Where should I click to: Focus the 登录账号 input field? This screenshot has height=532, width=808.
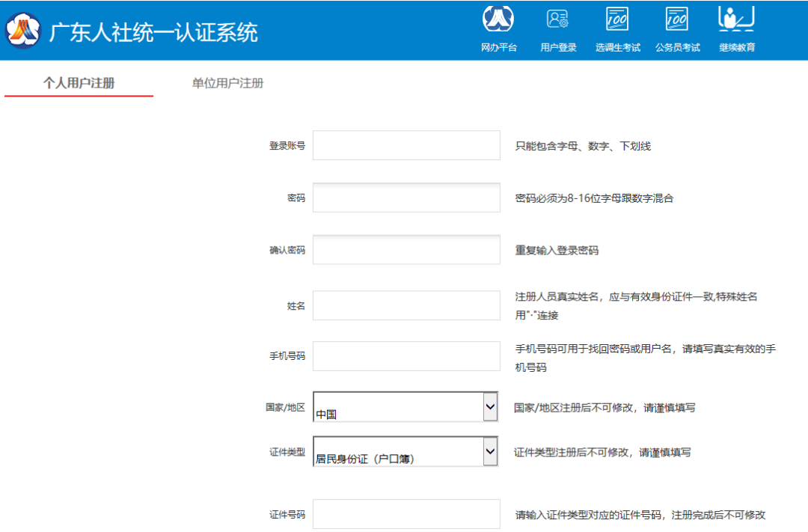tap(406, 145)
